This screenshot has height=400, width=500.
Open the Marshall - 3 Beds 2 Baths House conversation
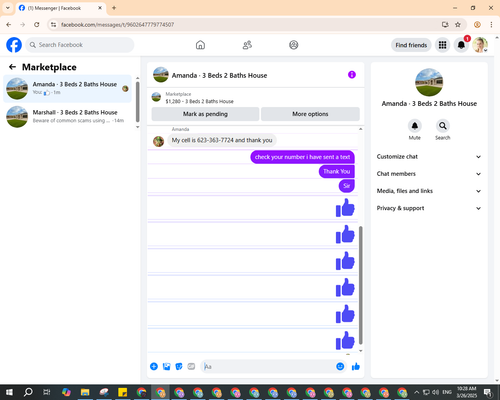[67, 117]
